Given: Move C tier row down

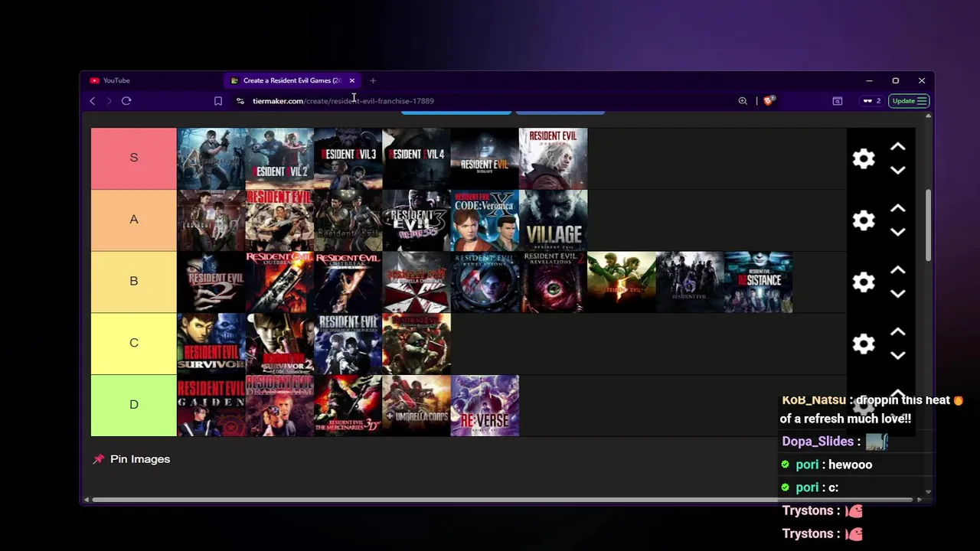Looking at the screenshot, I should tap(898, 356).
